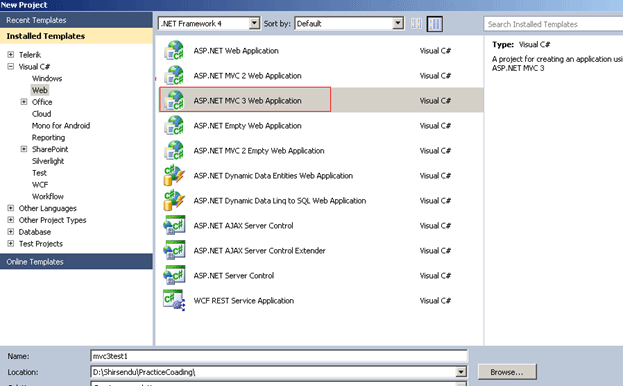
Task: Select 'ASP.NET Dynamic Data Entities Web Application' name
Action: tap(273, 176)
